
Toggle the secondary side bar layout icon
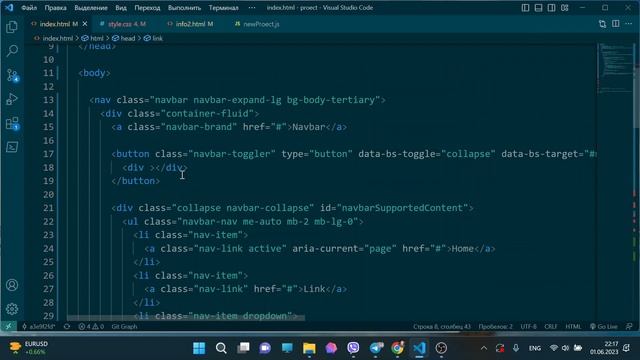click(551, 8)
